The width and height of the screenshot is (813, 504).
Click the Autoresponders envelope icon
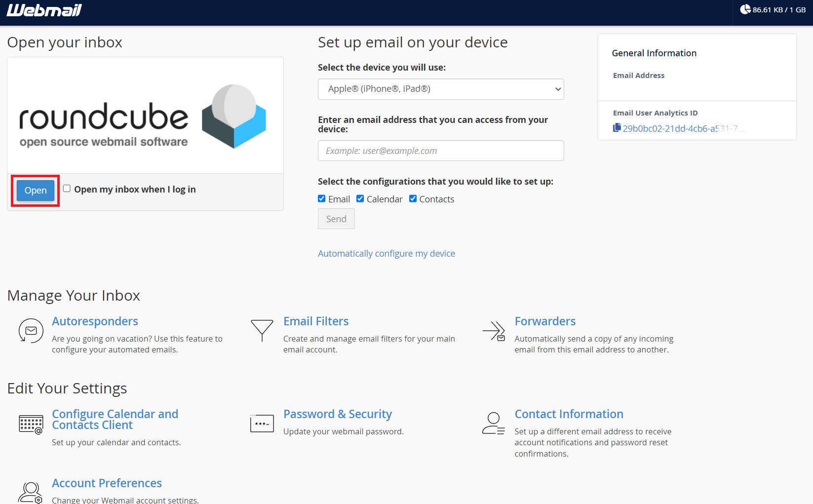31,331
